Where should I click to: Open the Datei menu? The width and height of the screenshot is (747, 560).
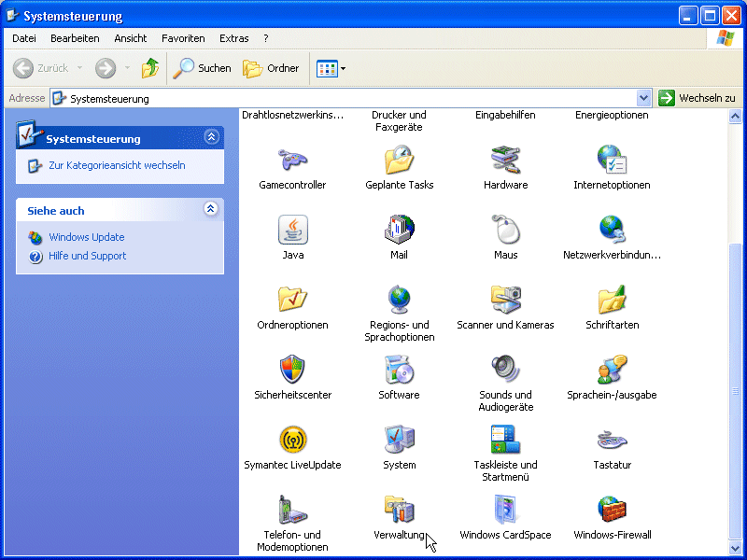(24, 38)
